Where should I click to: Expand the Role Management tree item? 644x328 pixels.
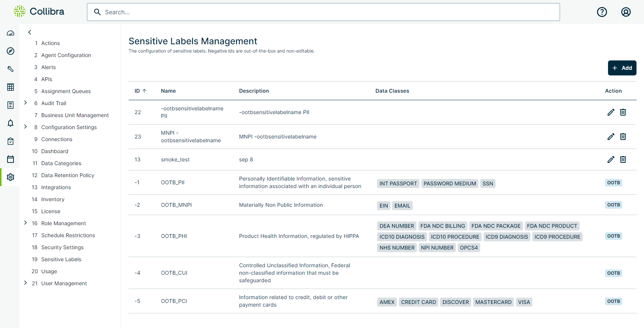[25, 223]
